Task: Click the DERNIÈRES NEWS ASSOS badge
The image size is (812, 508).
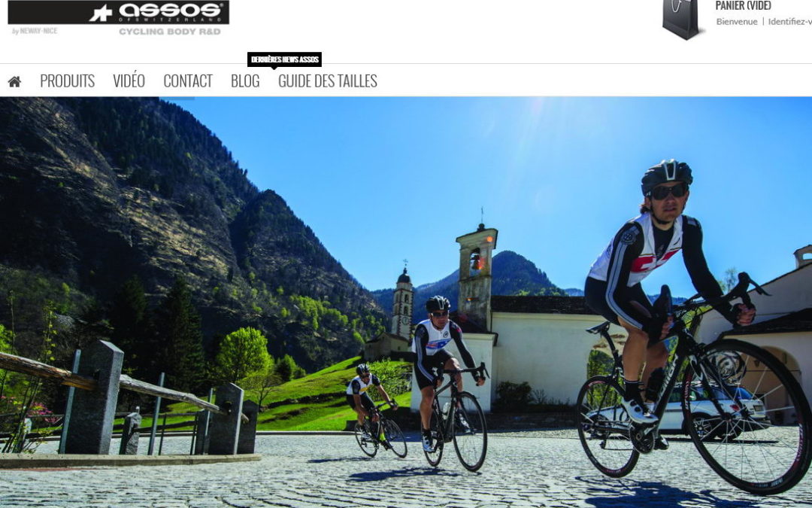Action: 284,59
